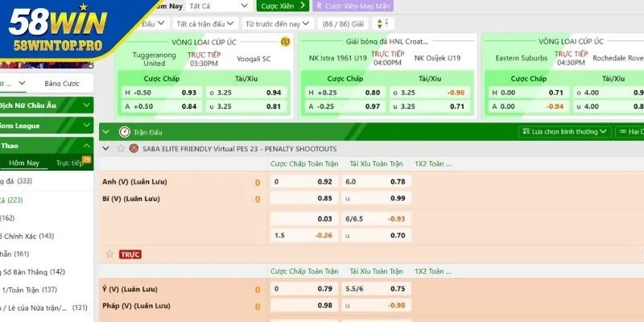Collapse the Thao sidebar section chevron

pyautogui.click(x=86, y=146)
